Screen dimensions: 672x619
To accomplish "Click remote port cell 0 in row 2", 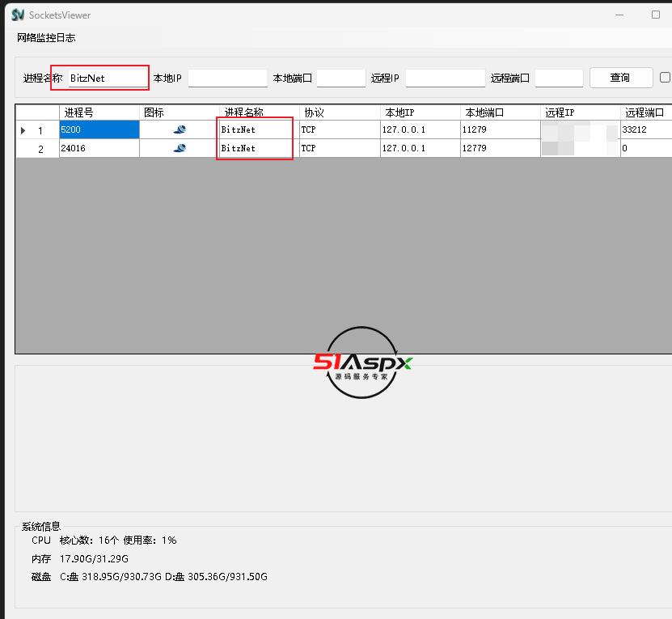I will point(646,148).
